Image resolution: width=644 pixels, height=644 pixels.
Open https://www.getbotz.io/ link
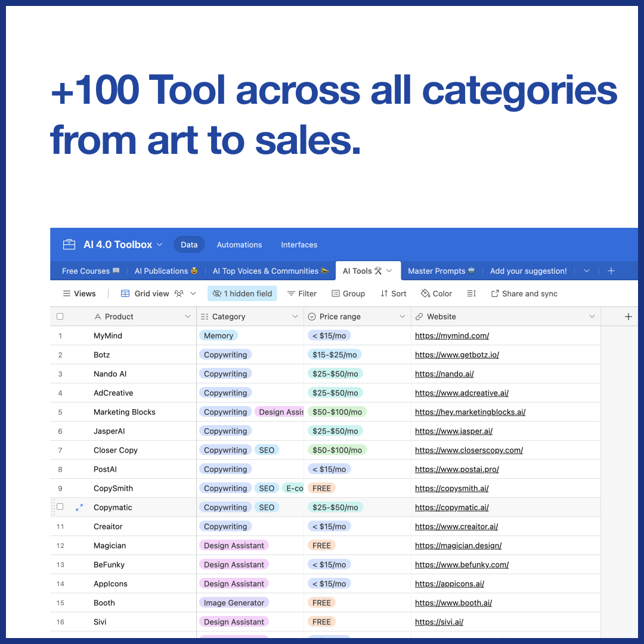tap(457, 355)
